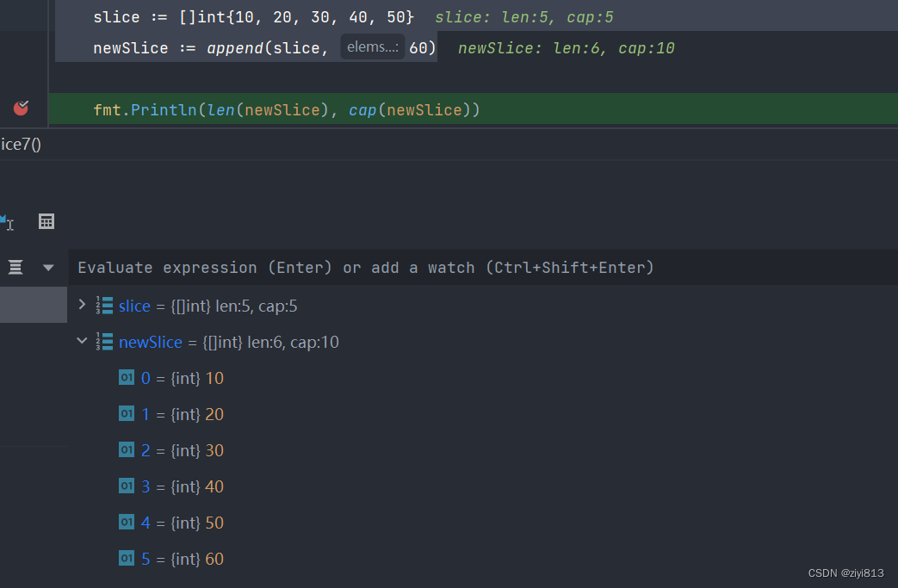Click the int icon for element 0
The height and width of the screenshot is (588, 898).
[x=127, y=378]
